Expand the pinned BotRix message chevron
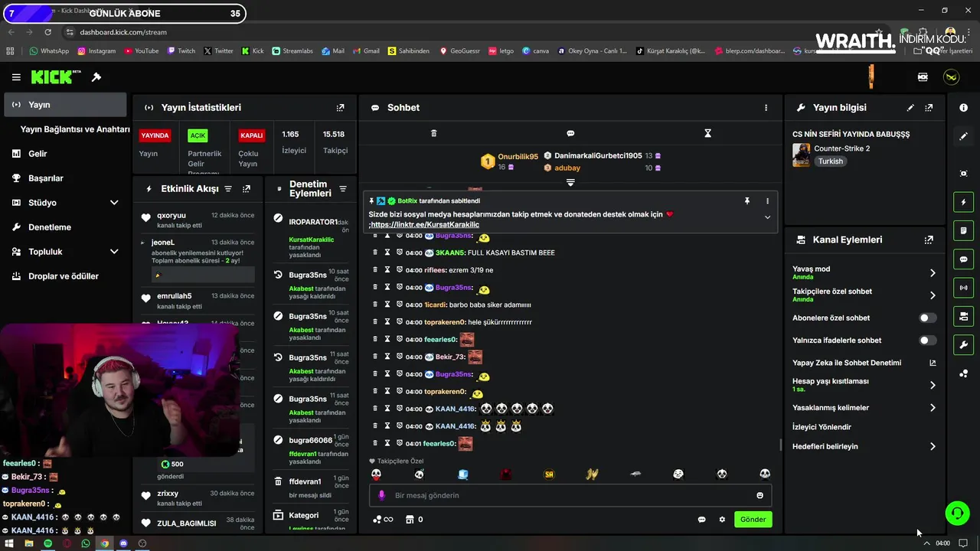 767,217
